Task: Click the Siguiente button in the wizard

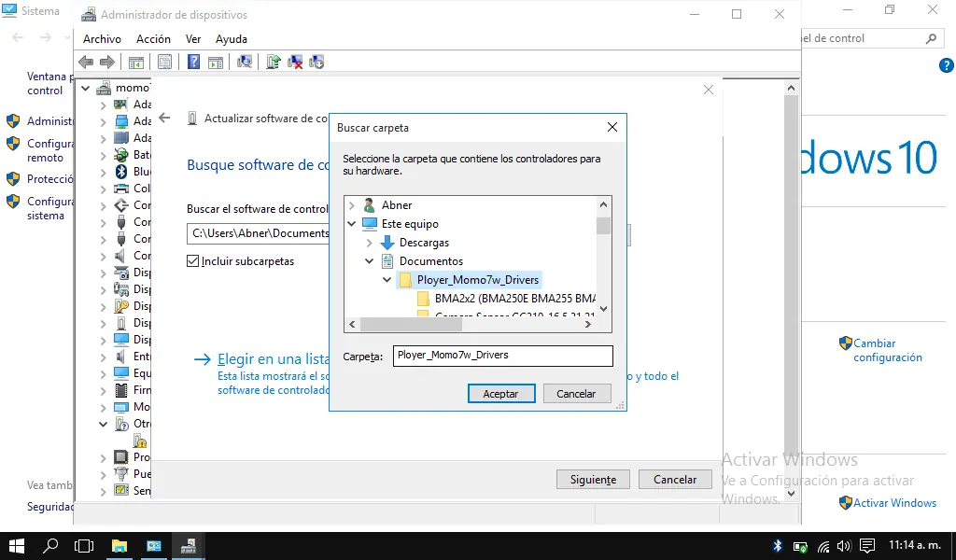Action: 593,480
